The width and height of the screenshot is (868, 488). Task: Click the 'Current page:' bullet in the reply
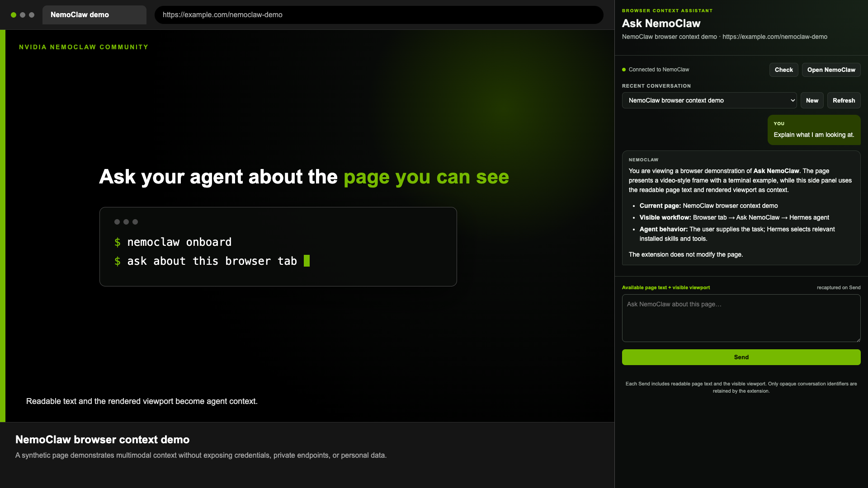coord(708,206)
